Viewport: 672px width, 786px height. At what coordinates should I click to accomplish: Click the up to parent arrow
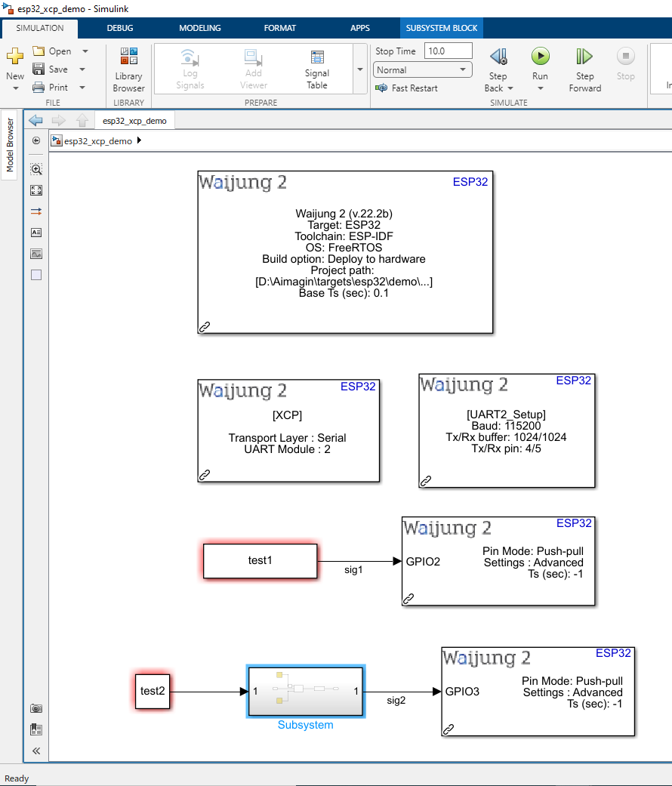tap(82, 120)
